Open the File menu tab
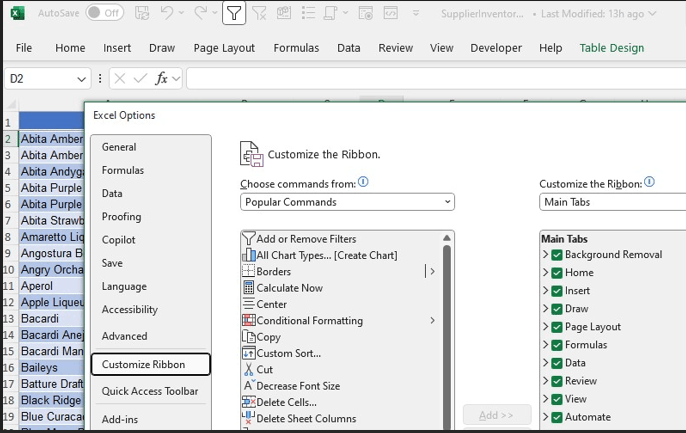This screenshot has height=433, width=686. (24, 48)
